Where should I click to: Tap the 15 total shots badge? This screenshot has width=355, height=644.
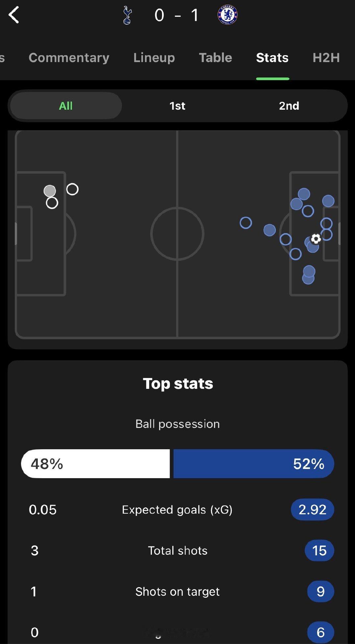pos(319,551)
